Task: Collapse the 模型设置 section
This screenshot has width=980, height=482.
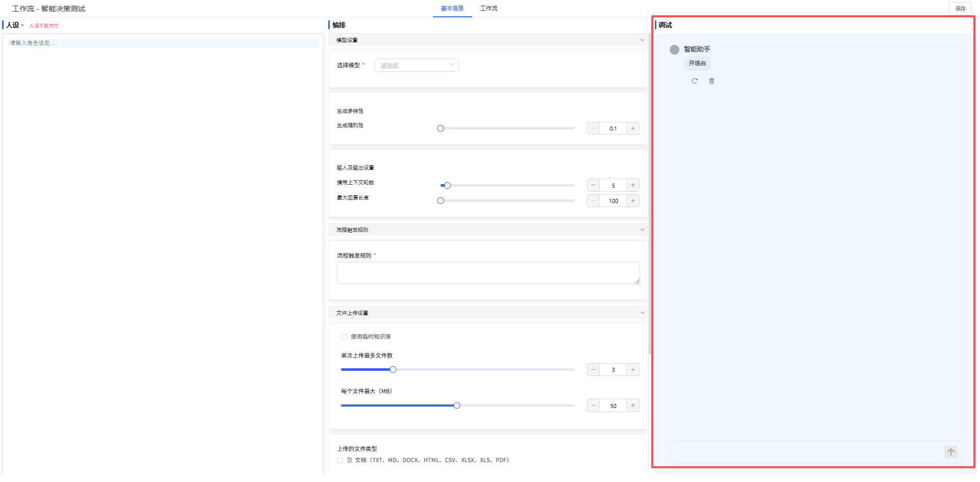Action: click(x=642, y=40)
